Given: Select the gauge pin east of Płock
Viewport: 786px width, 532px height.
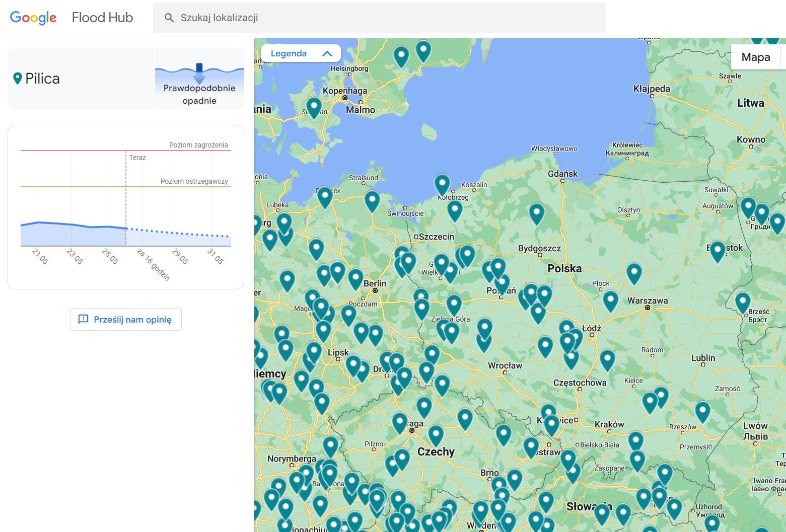Looking at the screenshot, I should (634, 273).
